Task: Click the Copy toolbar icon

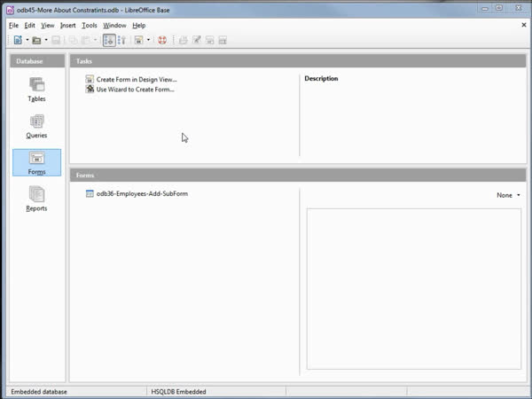Action: click(x=73, y=41)
